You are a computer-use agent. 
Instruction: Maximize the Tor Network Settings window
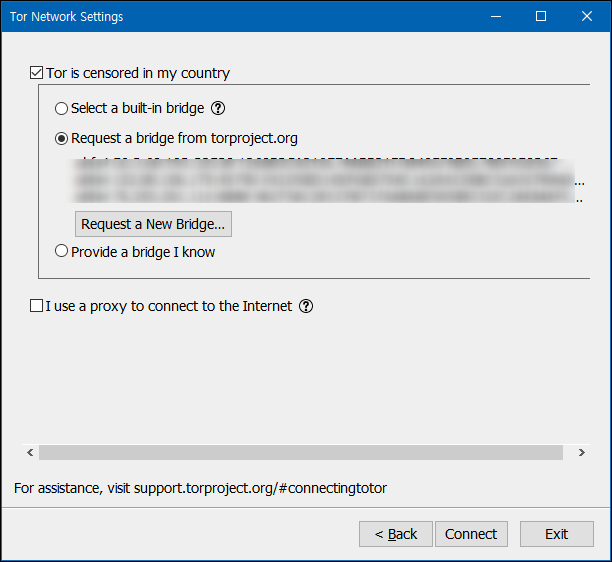point(541,16)
